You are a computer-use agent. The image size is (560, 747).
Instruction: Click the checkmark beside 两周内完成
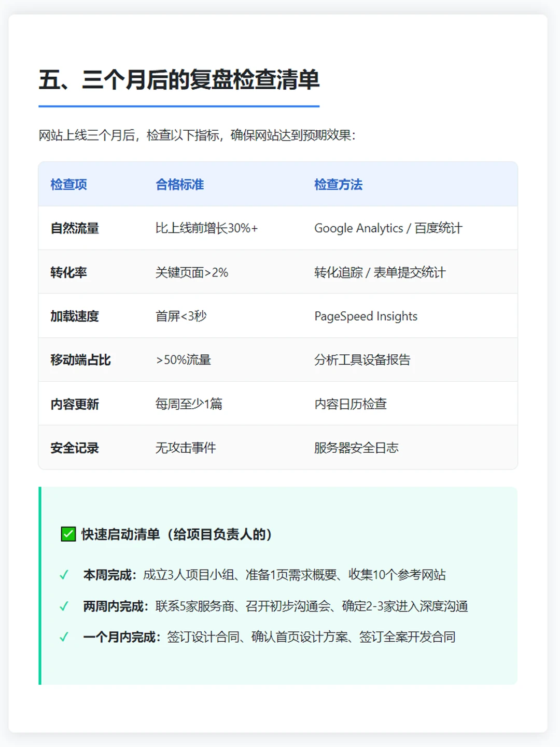64,606
